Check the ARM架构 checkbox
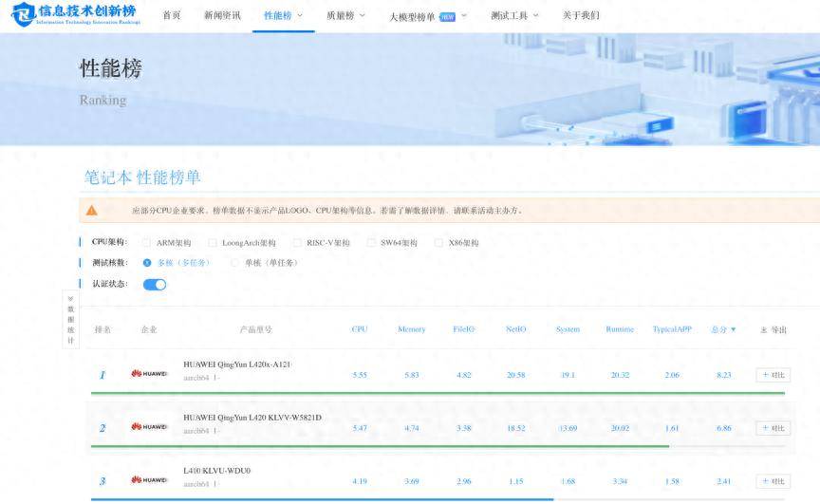The width and height of the screenshot is (820, 504). pyautogui.click(x=146, y=243)
